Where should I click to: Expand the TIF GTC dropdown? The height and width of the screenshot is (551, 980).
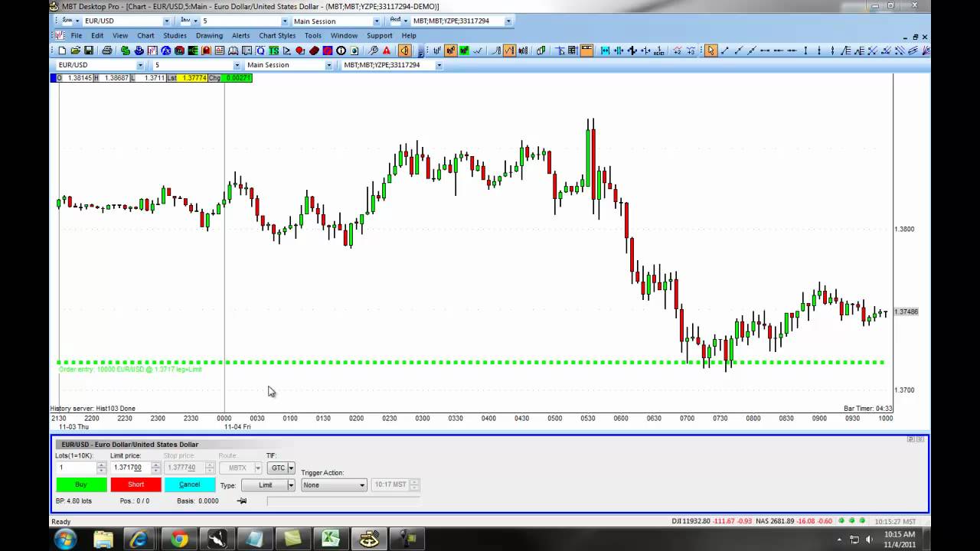[x=291, y=468]
